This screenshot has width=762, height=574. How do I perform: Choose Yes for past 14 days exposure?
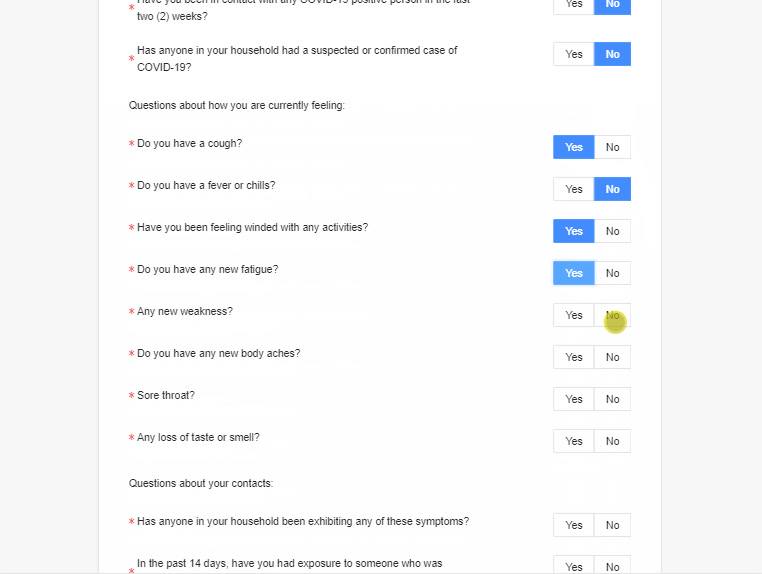pos(573,565)
